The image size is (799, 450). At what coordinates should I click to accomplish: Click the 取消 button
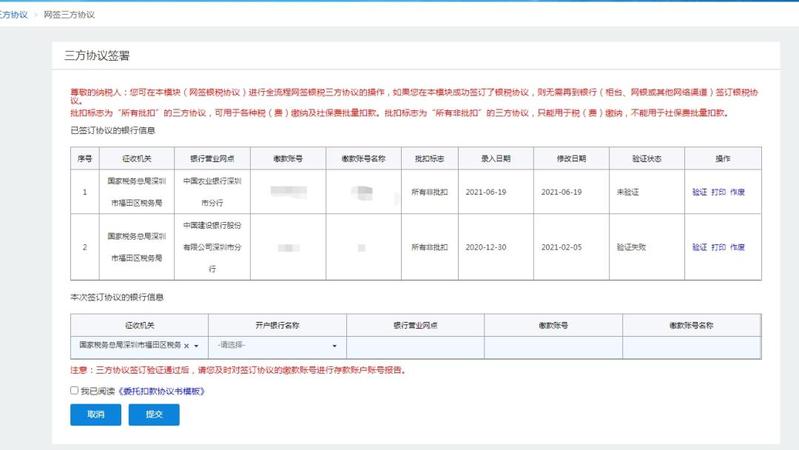[95, 414]
